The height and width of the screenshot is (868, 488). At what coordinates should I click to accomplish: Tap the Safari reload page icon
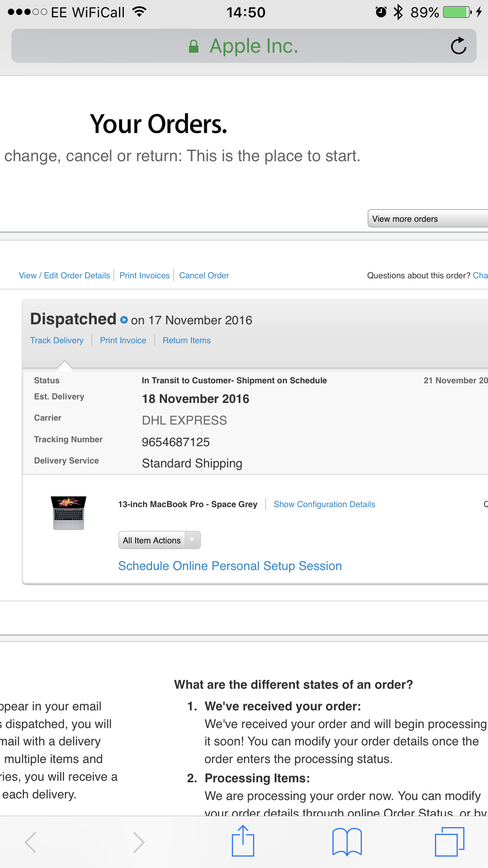(459, 46)
